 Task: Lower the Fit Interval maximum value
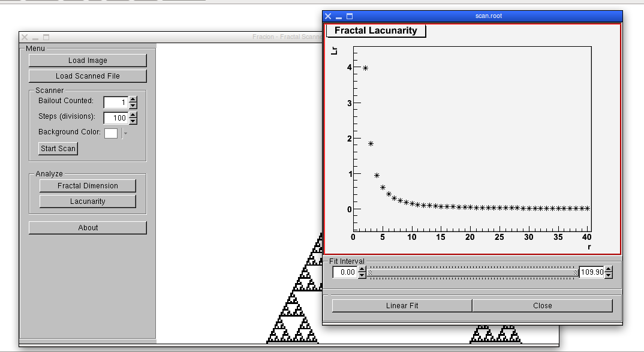(x=609, y=275)
